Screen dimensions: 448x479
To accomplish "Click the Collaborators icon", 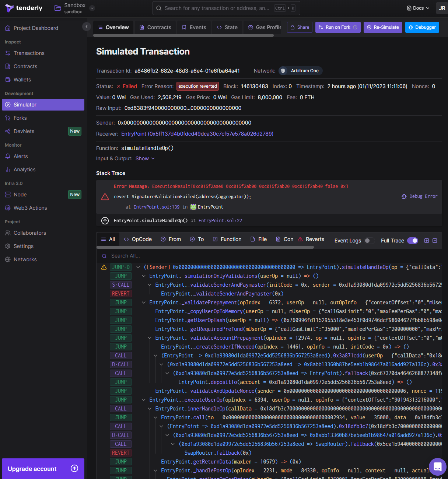I will (x=8, y=233).
